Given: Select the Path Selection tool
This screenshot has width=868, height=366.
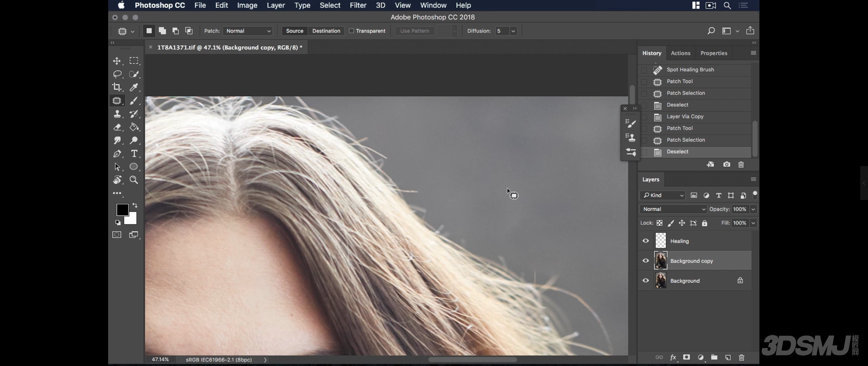Looking at the screenshot, I should tap(117, 167).
